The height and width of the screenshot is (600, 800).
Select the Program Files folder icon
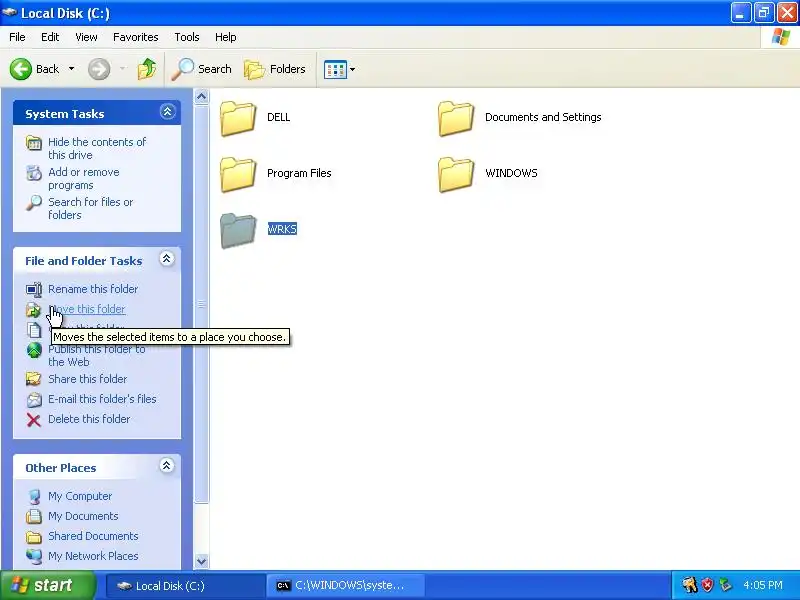(238, 174)
